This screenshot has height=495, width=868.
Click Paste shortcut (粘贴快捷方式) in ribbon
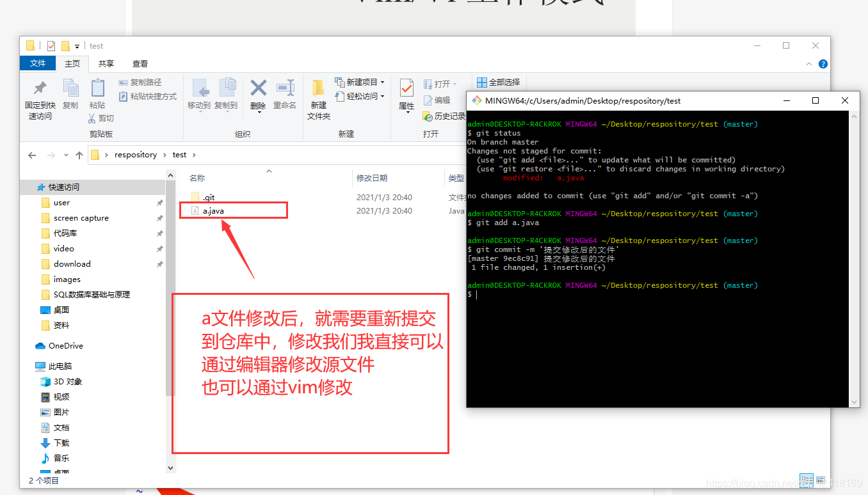(x=148, y=97)
